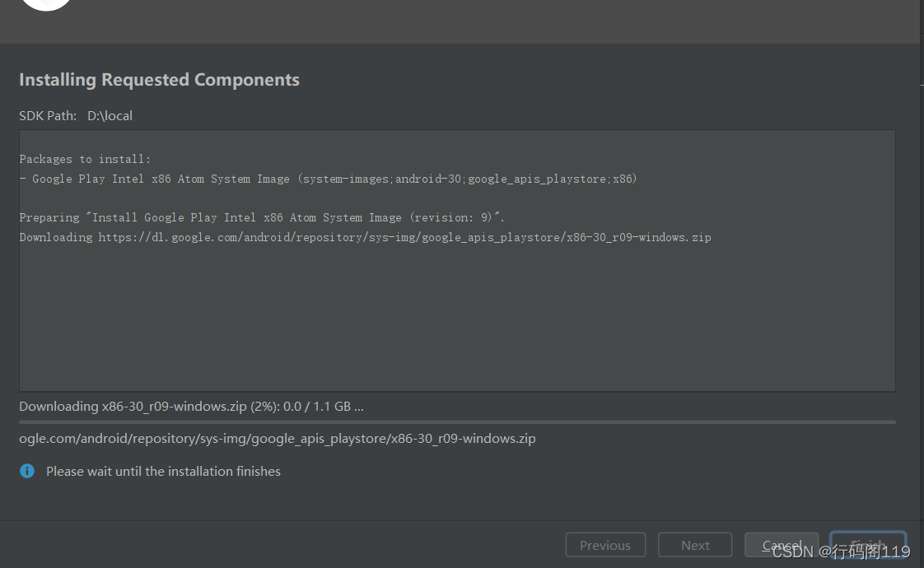
Task: Select the 'Preparing Install Google Play' log line
Action: click(x=262, y=217)
